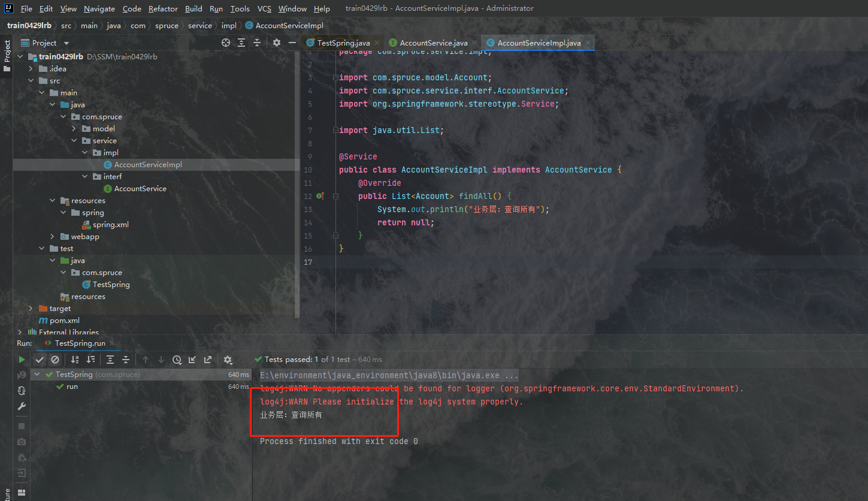Toggle Sort by Duration in test runner
The height and width of the screenshot is (501, 868).
pos(90,360)
